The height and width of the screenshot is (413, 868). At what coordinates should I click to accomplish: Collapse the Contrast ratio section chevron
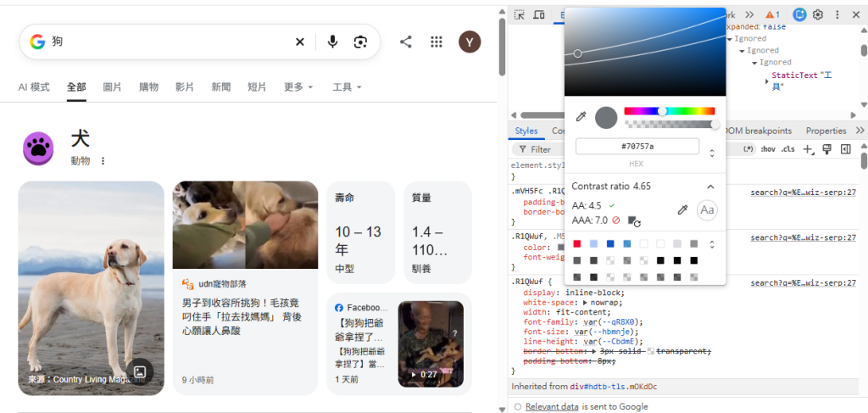click(x=711, y=187)
